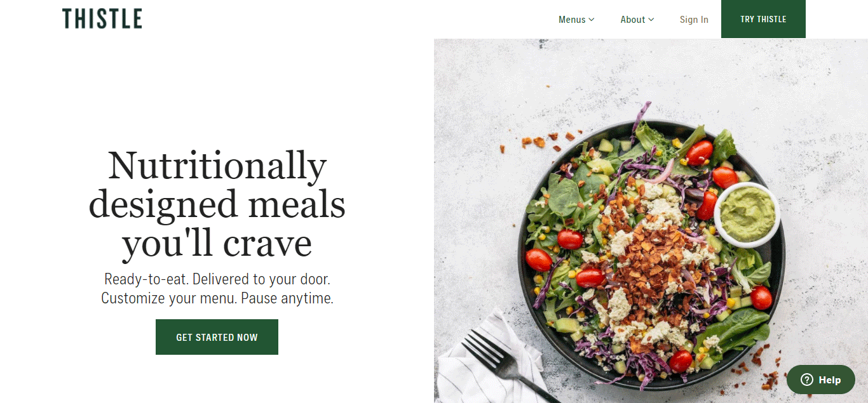
Task: Expand the chevron next to About
Action: coord(651,20)
